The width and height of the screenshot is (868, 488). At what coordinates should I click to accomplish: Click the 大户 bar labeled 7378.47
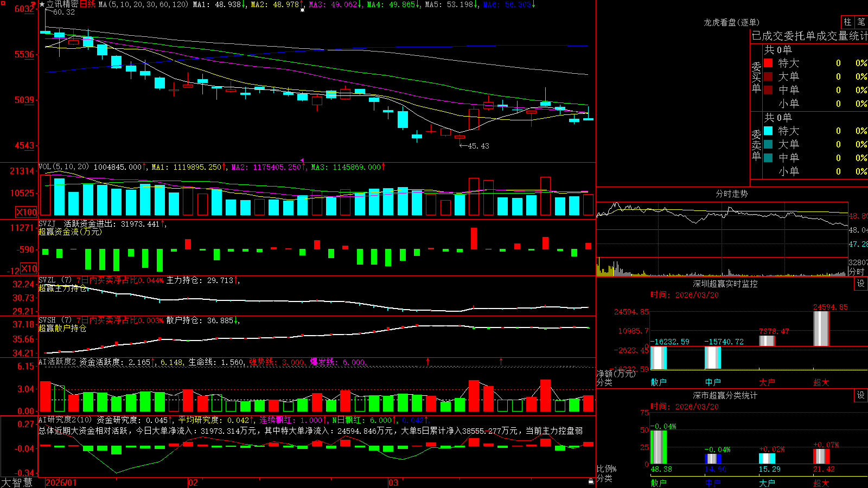point(767,341)
